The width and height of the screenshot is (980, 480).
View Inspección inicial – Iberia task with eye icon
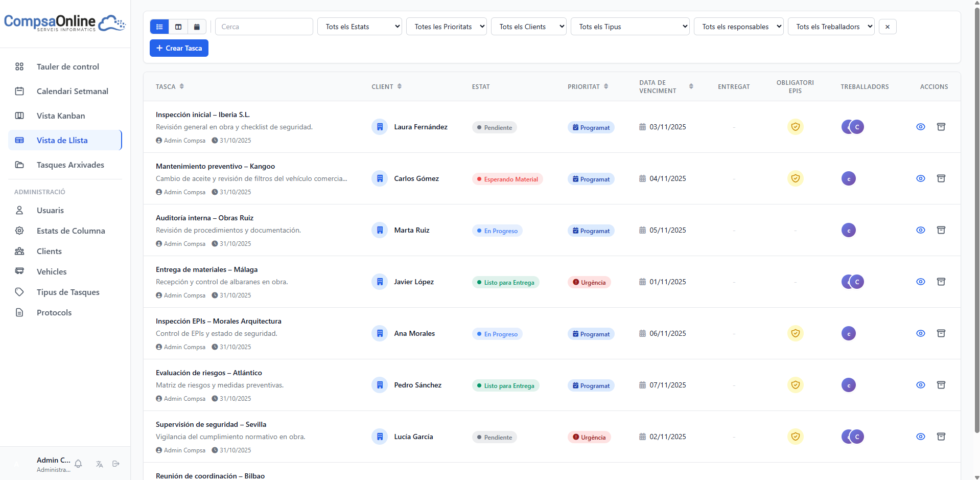tap(921, 127)
